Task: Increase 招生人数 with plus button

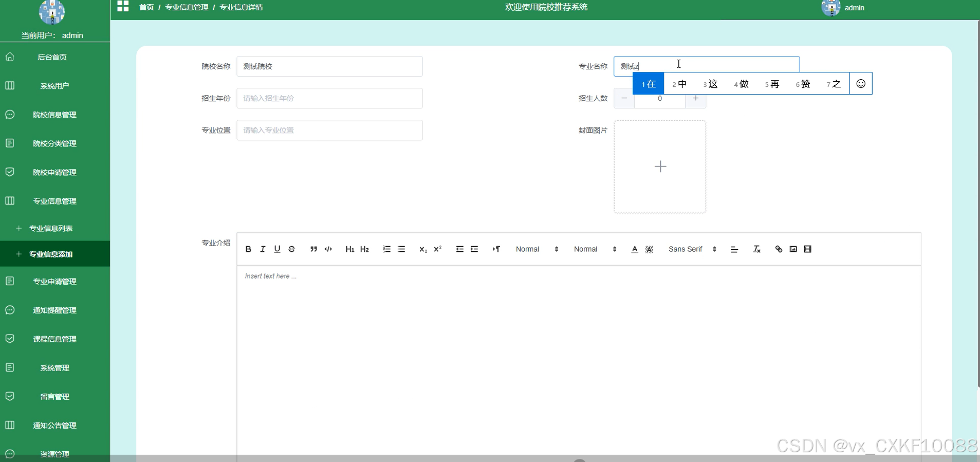Action: pos(696,99)
